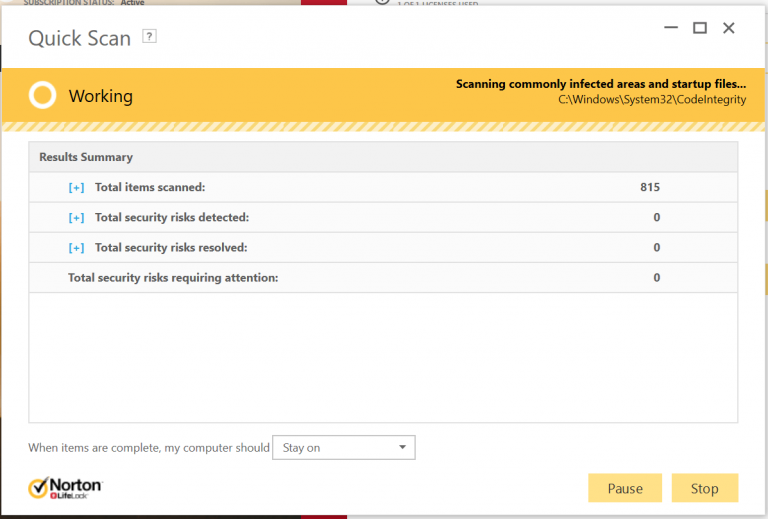Click the help question mark icon
The height and width of the screenshot is (519, 768).
point(150,36)
